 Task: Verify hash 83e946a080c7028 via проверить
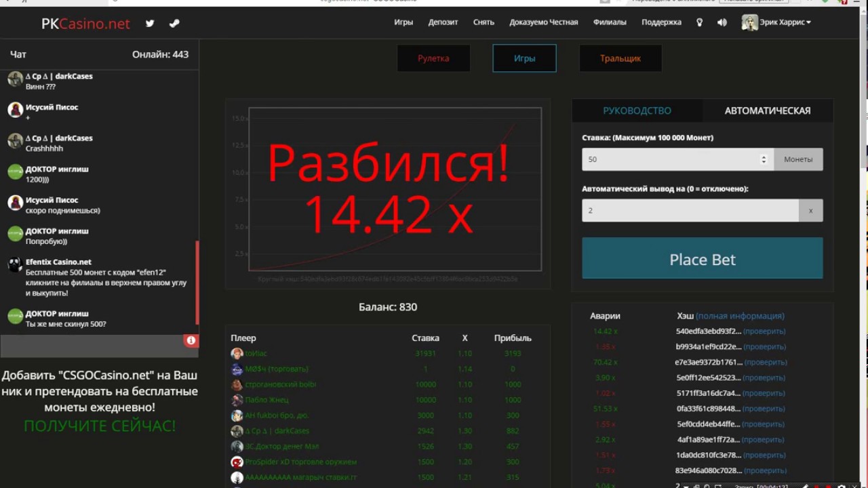[765, 470]
